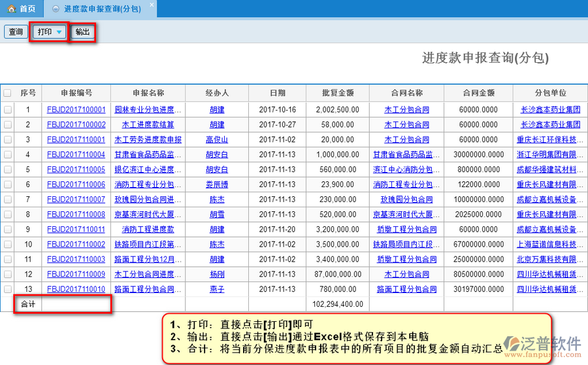Open the FBJD2017100001 application link
This screenshot has height=365, width=588.
pyautogui.click(x=76, y=110)
